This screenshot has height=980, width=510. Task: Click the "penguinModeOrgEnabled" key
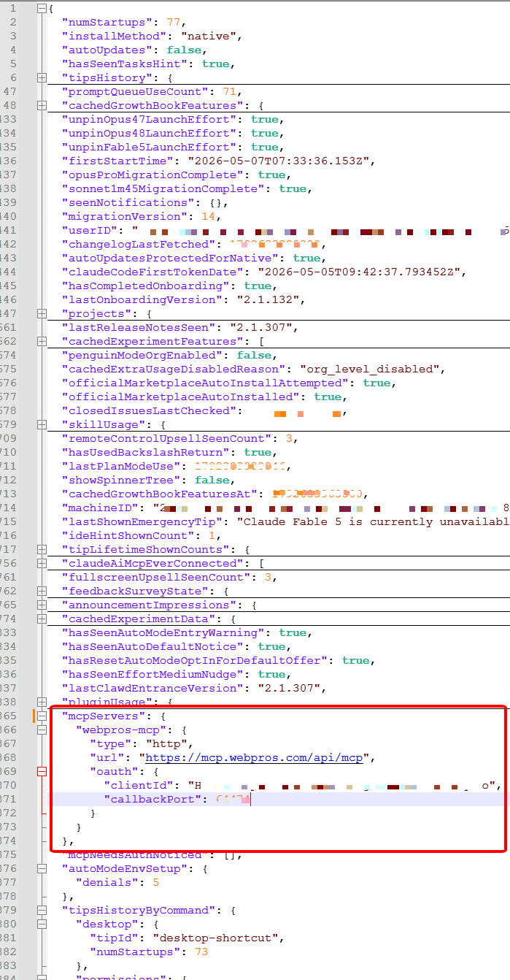(x=142, y=355)
